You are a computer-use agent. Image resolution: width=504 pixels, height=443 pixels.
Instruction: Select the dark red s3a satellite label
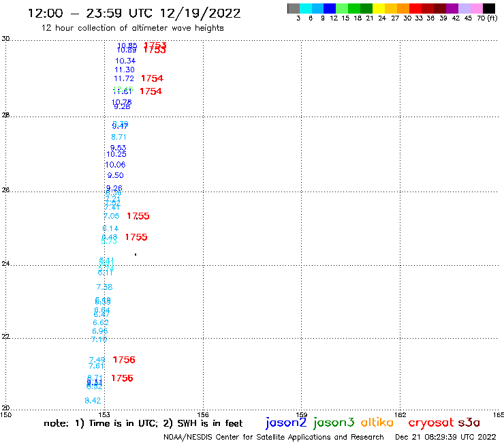[469, 423]
